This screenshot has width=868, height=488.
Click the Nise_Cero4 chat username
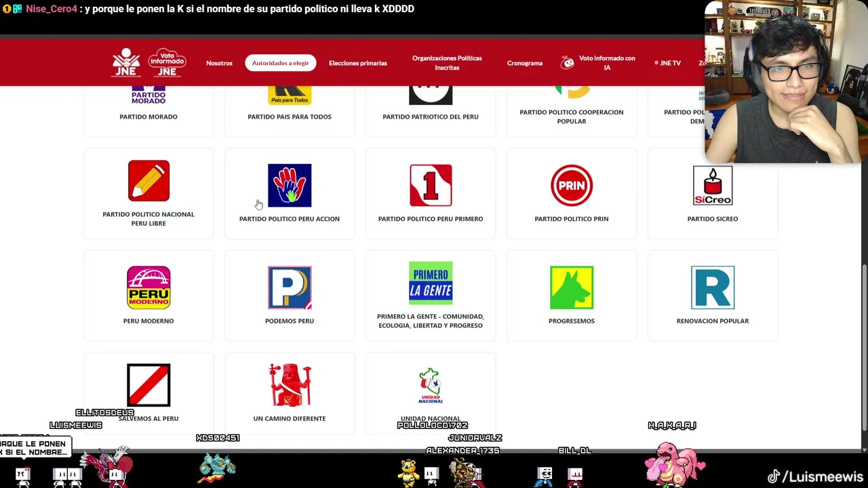click(52, 9)
